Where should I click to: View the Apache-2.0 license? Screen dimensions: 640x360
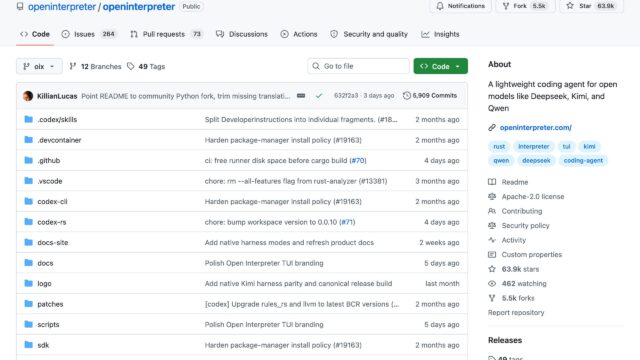pos(527,196)
